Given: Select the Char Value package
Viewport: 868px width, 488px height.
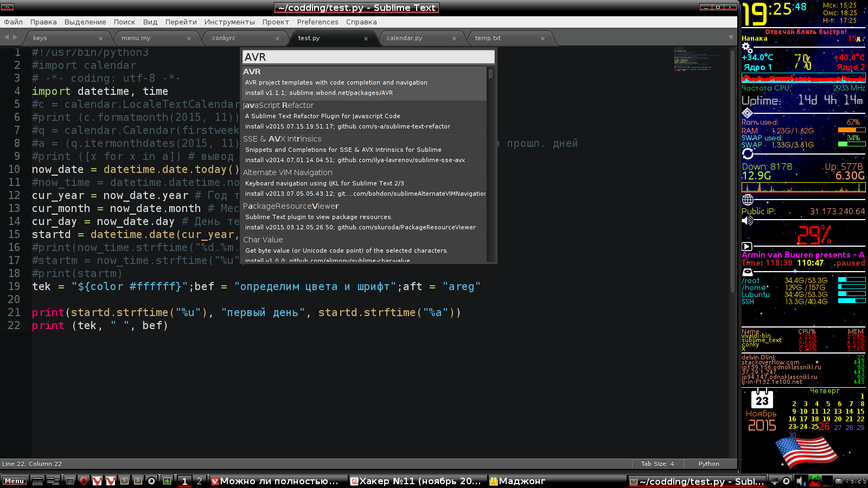Looking at the screenshot, I should point(364,249).
